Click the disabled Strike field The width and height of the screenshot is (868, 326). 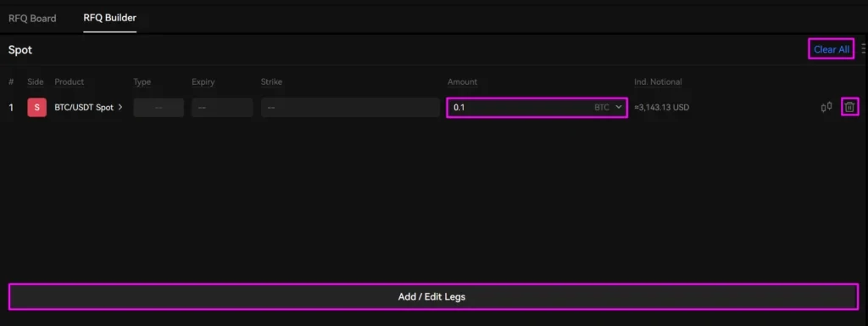coord(350,108)
